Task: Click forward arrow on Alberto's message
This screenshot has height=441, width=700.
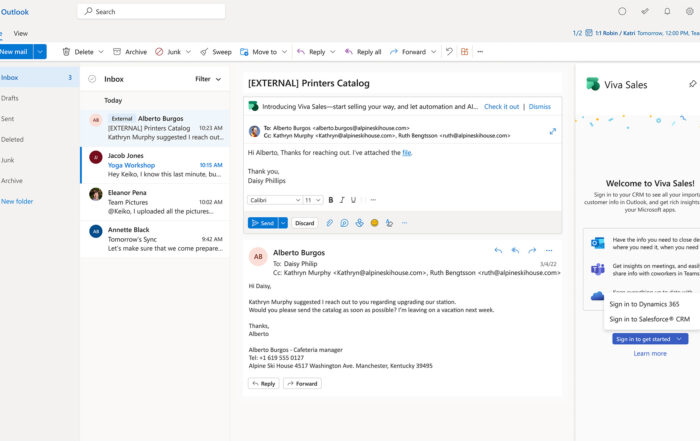Action: 532,250
